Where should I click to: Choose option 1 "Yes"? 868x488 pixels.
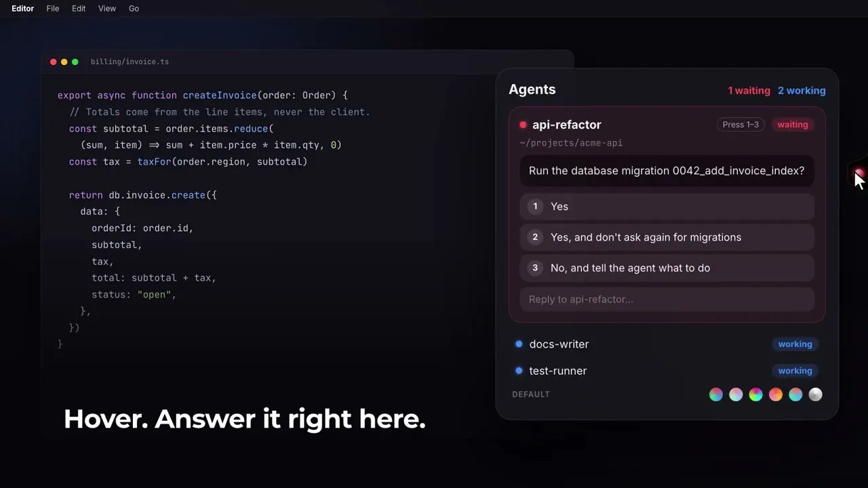pos(667,207)
